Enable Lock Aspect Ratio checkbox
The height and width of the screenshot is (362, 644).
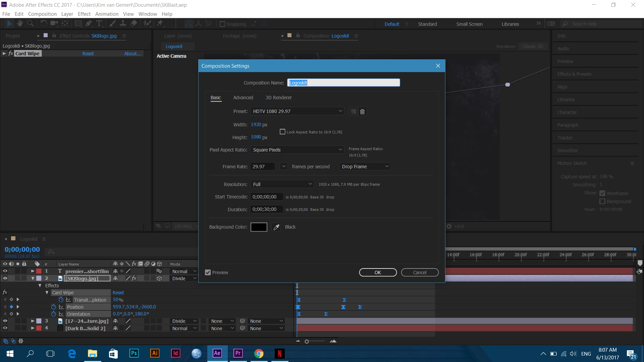[282, 132]
